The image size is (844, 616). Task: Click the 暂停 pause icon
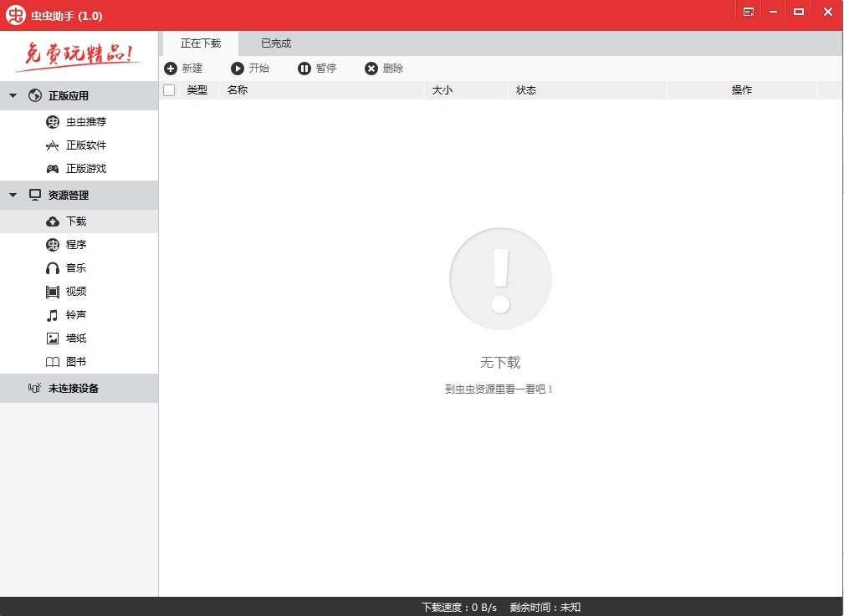coord(304,69)
